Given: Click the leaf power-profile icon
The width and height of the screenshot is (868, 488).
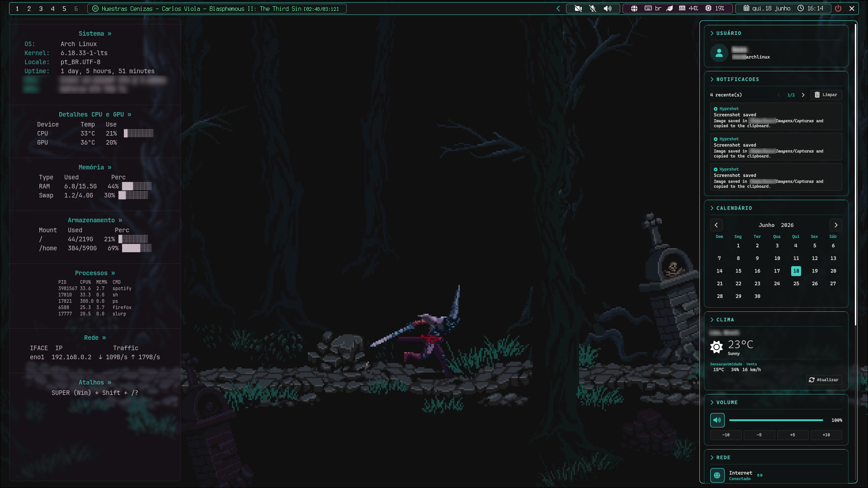Looking at the screenshot, I should coord(670,9).
